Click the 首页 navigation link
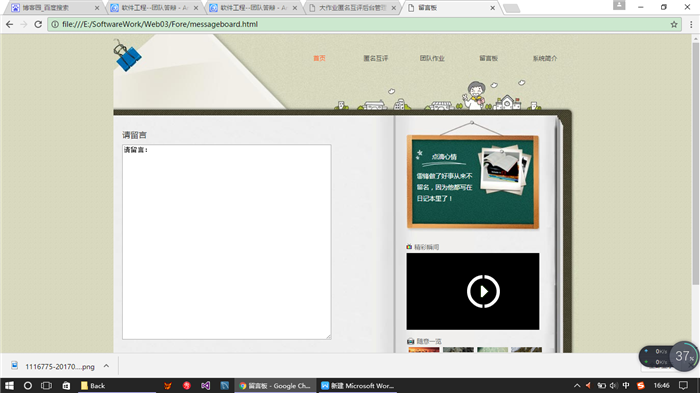The image size is (700, 393). point(319,58)
